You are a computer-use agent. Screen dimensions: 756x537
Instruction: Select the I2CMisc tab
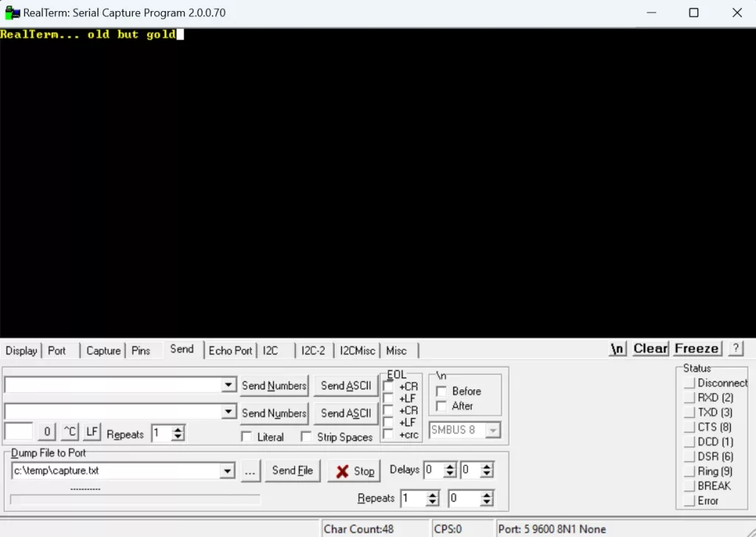(x=357, y=351)
